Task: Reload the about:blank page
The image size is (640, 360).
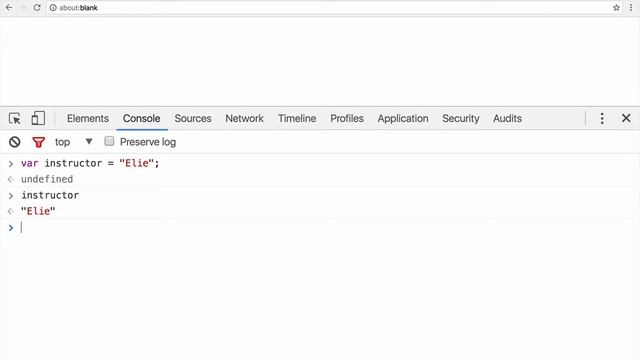Action: [37, 7]
